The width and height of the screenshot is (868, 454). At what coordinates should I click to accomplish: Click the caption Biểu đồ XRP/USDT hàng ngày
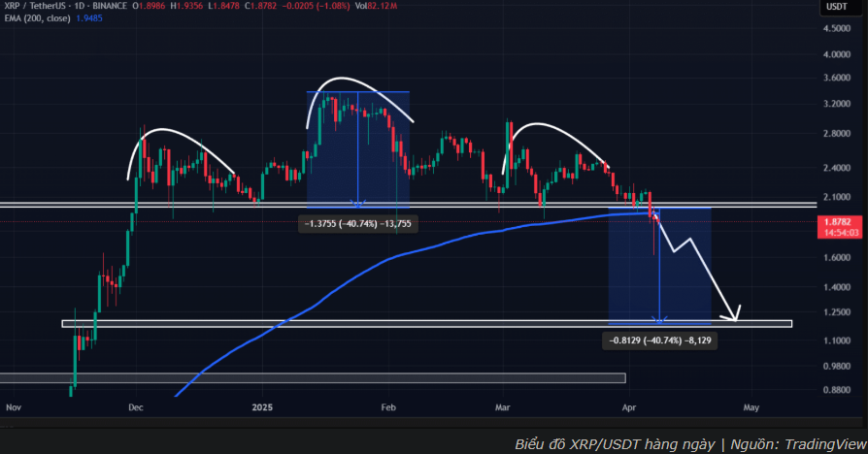pyautogui.click(x=615, y=444)
